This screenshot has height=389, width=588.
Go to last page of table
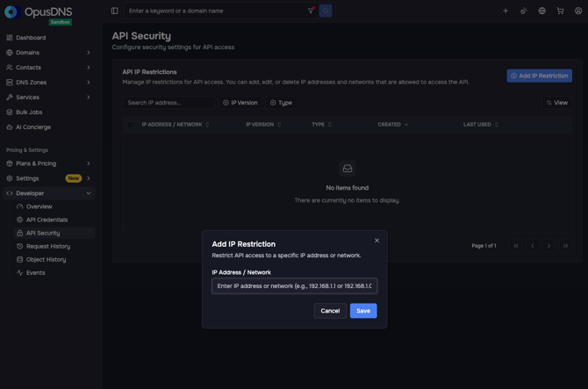[565, 246]
